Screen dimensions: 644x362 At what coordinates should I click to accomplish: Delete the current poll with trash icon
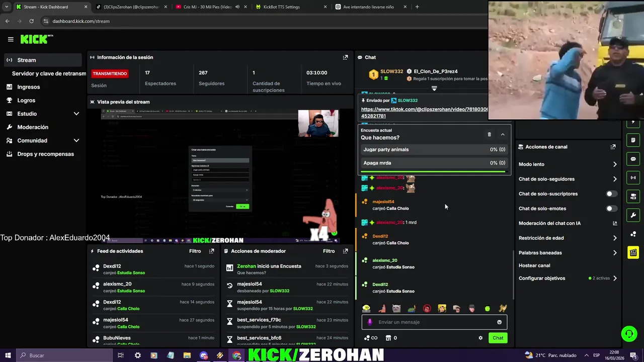489,134
